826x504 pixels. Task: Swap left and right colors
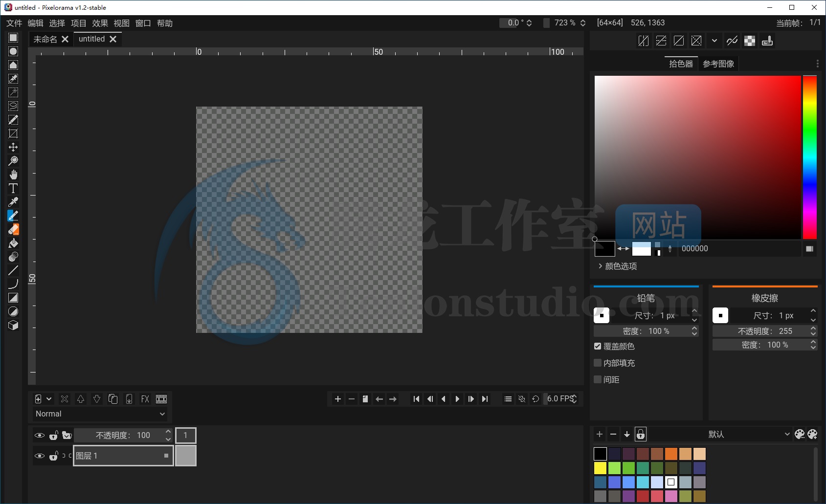[624, 249]
